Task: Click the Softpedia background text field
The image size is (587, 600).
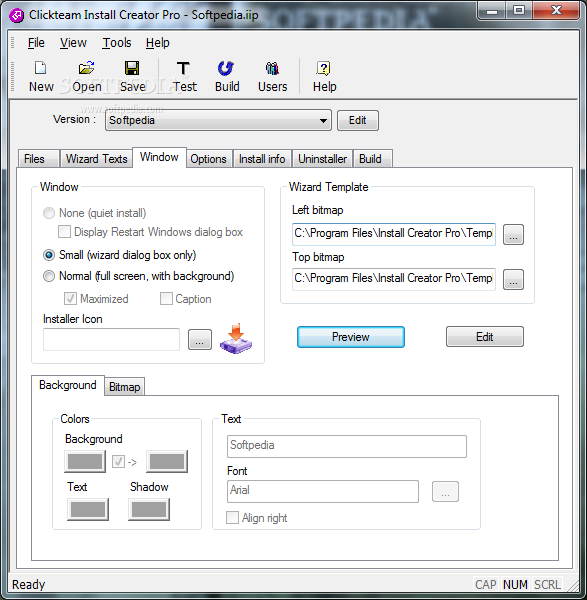Action: pyautogui.click(x=347, y=446)
